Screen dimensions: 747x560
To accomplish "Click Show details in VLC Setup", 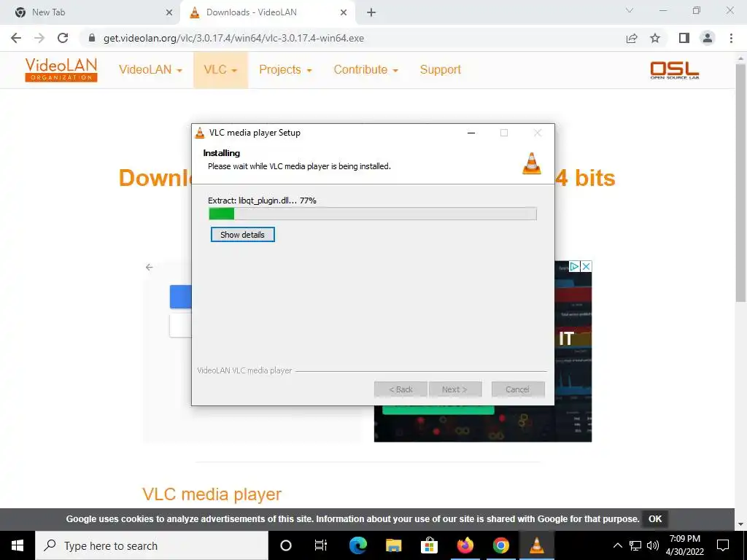I will pyautogui.click(x=242, y=234).
